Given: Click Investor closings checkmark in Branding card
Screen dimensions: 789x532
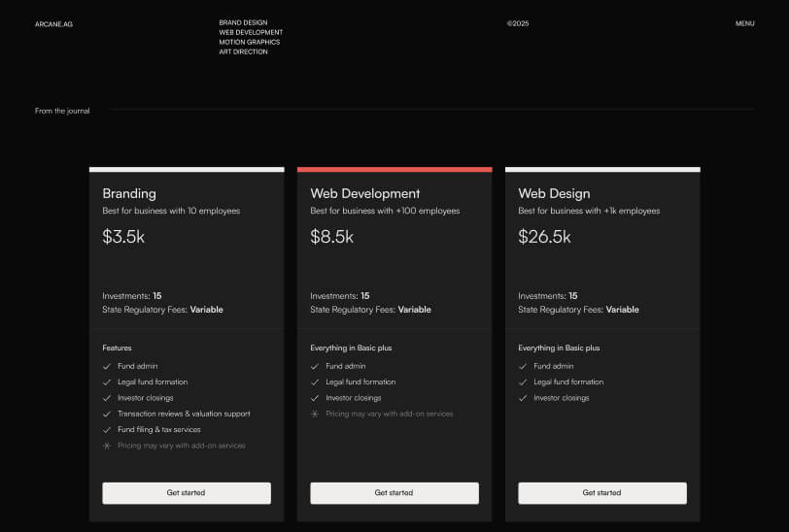Looking at the screenshot, I should point(107,398).
